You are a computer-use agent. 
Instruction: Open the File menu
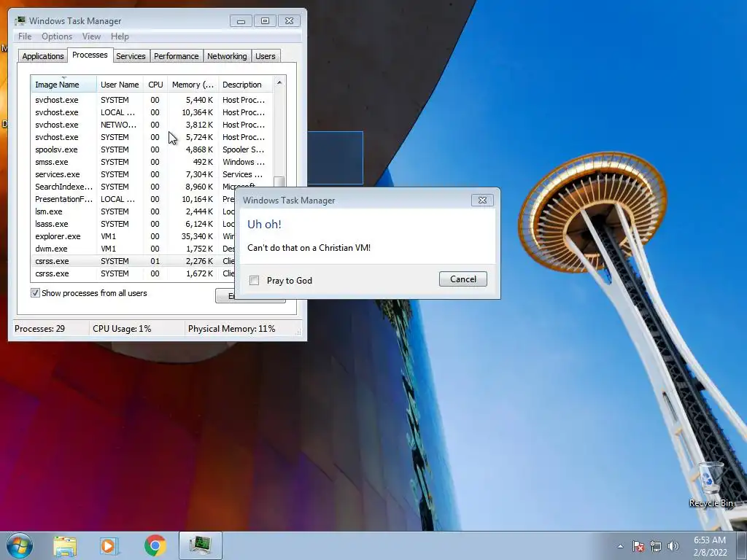pos(25,36)
